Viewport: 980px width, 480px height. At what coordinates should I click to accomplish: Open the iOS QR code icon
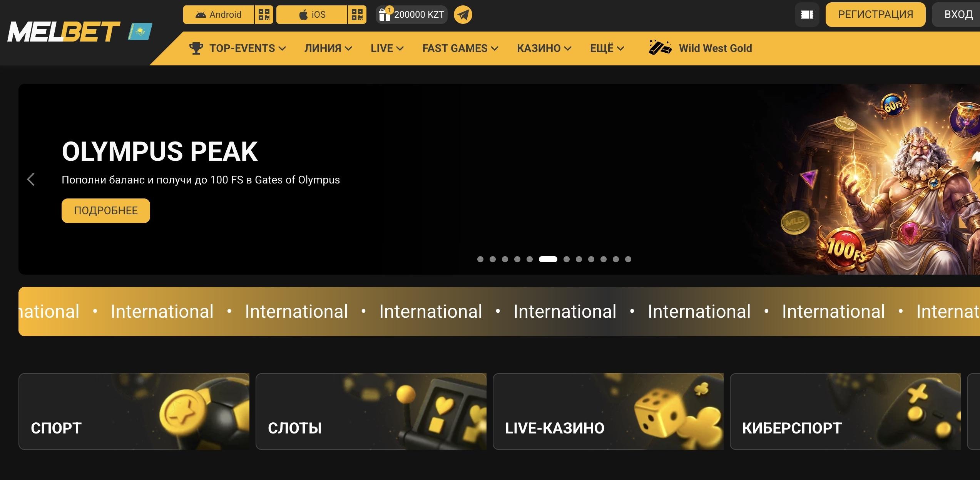pyautogui.click(x=357, y=15)
